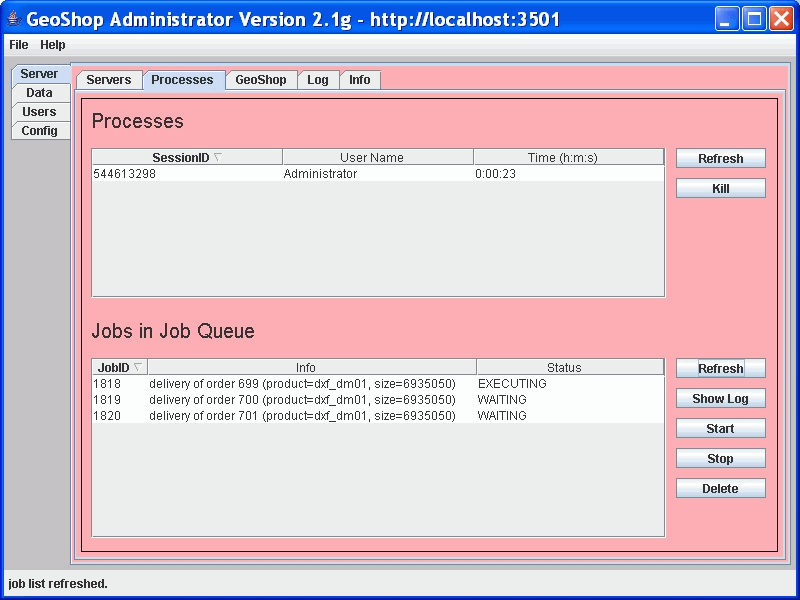800x600 pixels.
Task: Open the File menu
Action: click(x=19, y=45)
